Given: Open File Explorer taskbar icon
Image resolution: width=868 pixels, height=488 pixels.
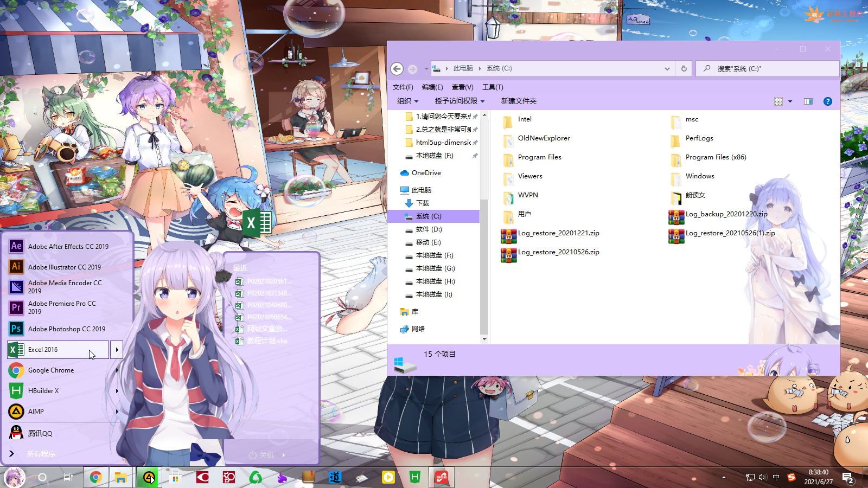Looking at the screenshot, I should 121,477.
